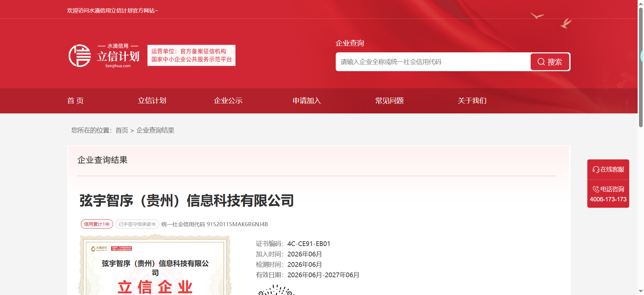
Task: Click the 企业查询 label above the search box
Action: (350, 43)
